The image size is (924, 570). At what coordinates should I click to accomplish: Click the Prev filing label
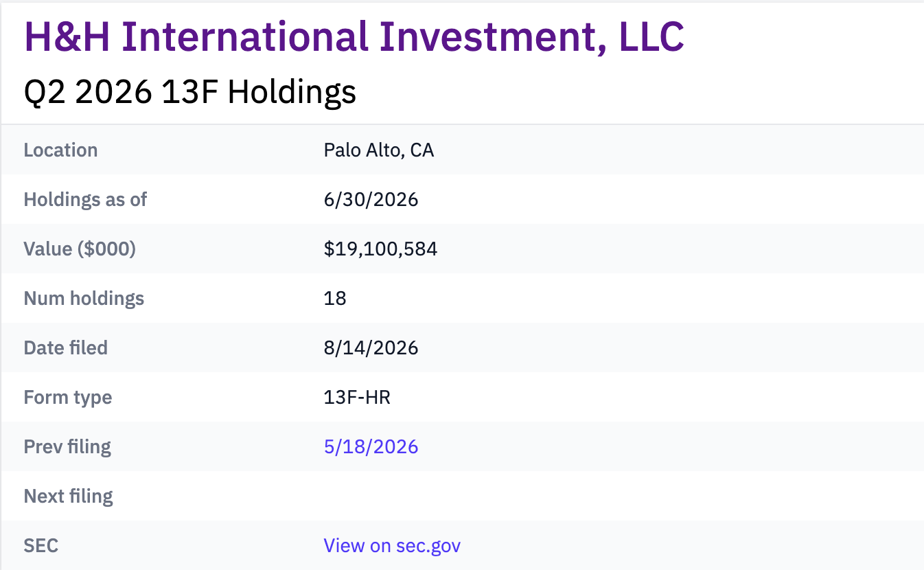[x=67, y=446]
